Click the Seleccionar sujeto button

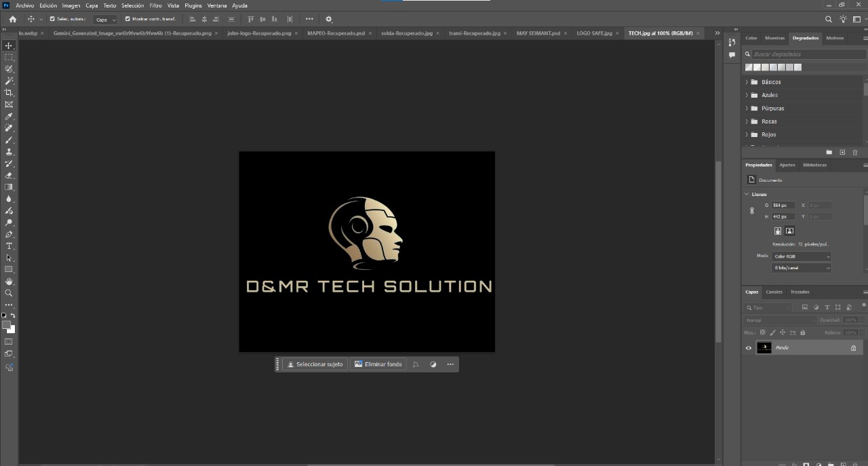tap(315, 364)
